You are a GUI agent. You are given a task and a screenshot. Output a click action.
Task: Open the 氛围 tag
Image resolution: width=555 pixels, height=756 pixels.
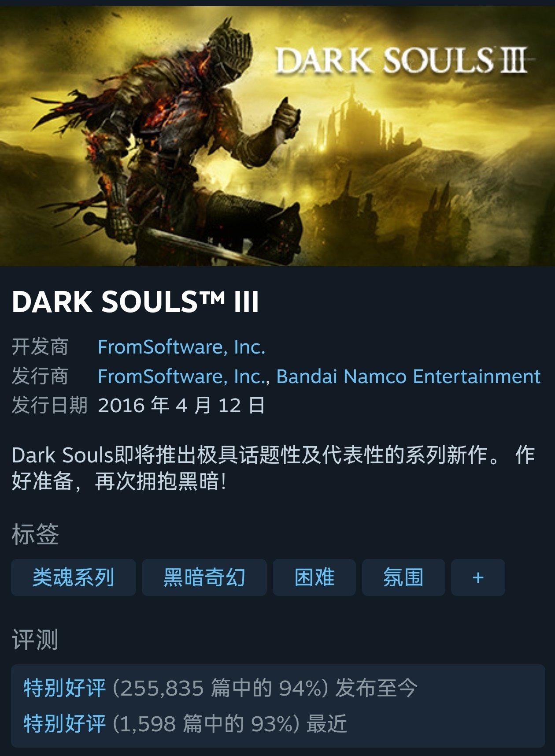click(x=403, y=577)
